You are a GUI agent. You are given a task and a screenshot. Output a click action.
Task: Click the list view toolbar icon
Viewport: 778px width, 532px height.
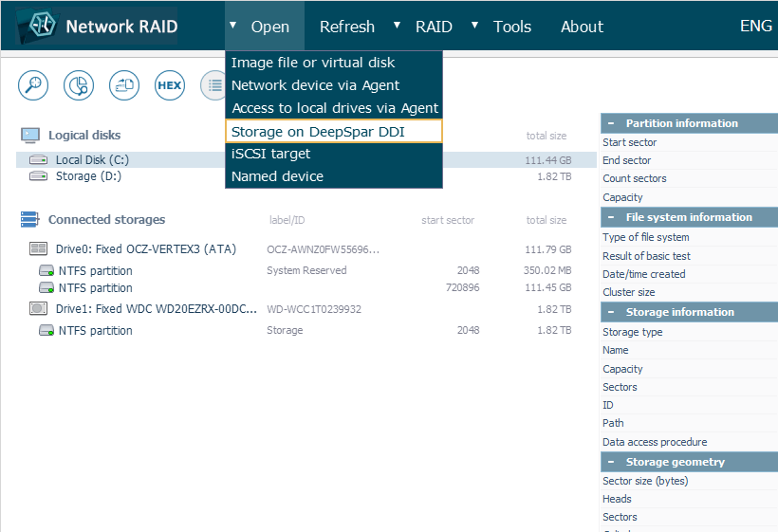[213, 85]
